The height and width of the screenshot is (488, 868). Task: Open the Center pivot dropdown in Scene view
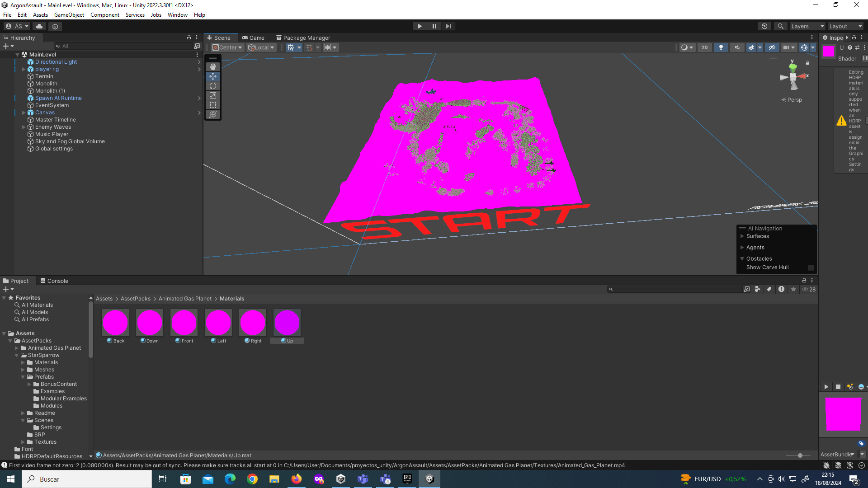coord(227,47)
